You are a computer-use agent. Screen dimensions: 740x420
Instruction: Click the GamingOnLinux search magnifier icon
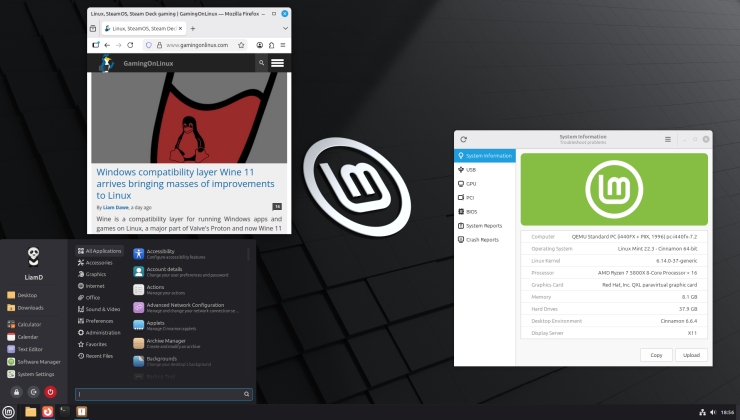tap(261, 63)
